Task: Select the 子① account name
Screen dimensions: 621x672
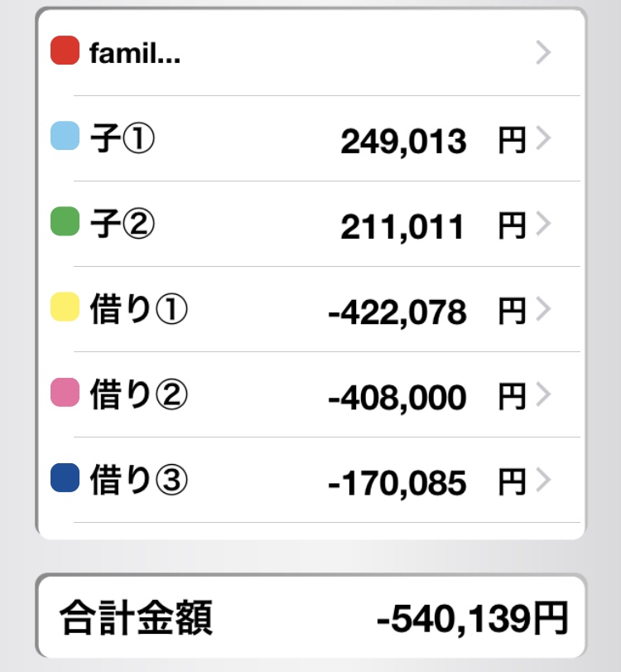Action: pos(123,139)
